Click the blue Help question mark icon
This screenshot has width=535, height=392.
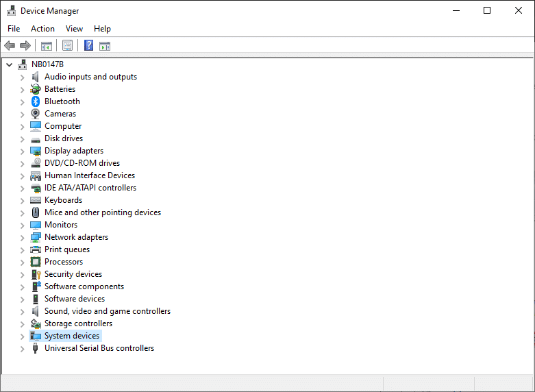click(x=88, y=46)
